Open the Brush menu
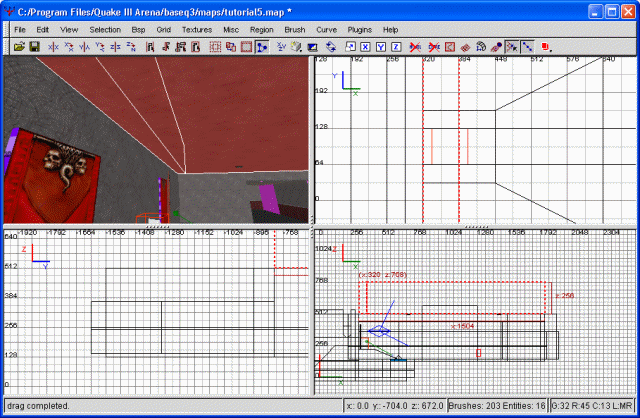 click(295, 30)
